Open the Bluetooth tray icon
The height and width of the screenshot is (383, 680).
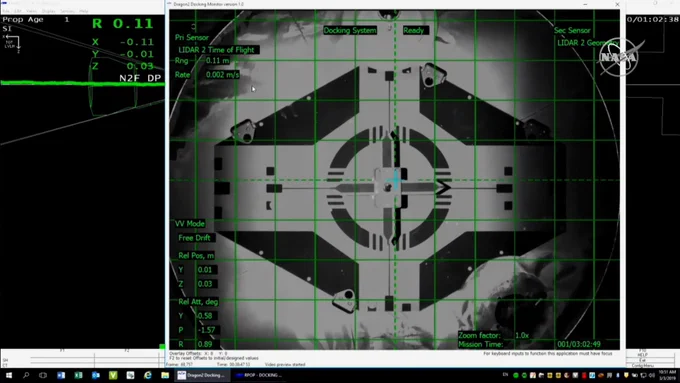(x=618, y=375)
